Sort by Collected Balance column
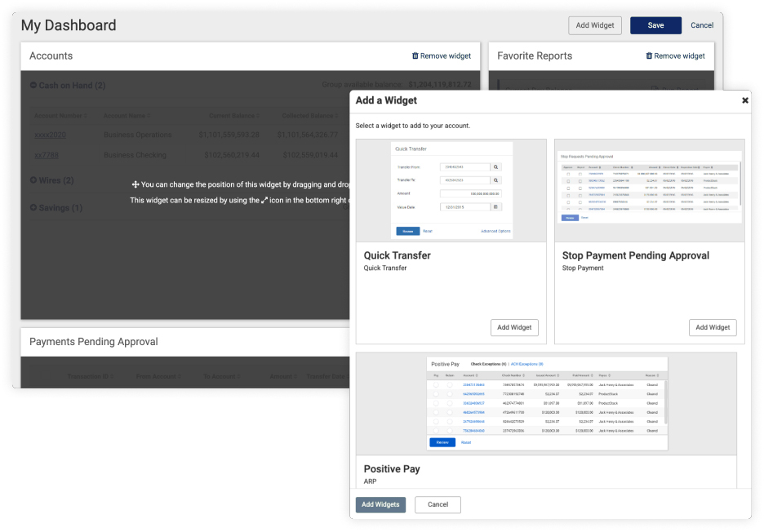This screenshot has width=764, height=532. (x=310, y=116)
